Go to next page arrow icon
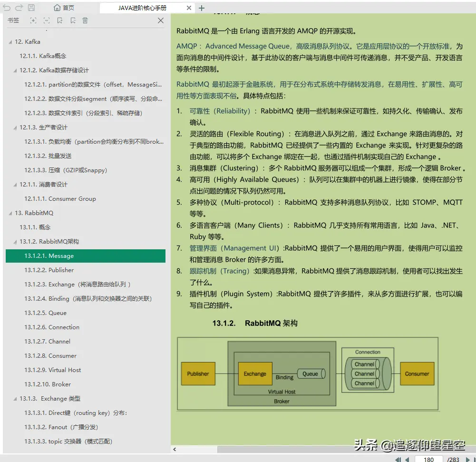Image resolution: width=476 pixels, height=462 pixels. point(468,459)
